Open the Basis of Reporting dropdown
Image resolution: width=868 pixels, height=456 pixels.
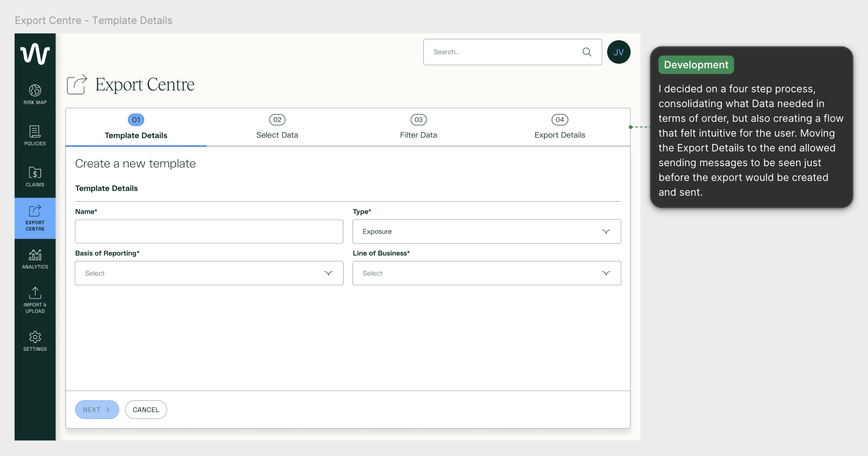(x=209, y=273)
